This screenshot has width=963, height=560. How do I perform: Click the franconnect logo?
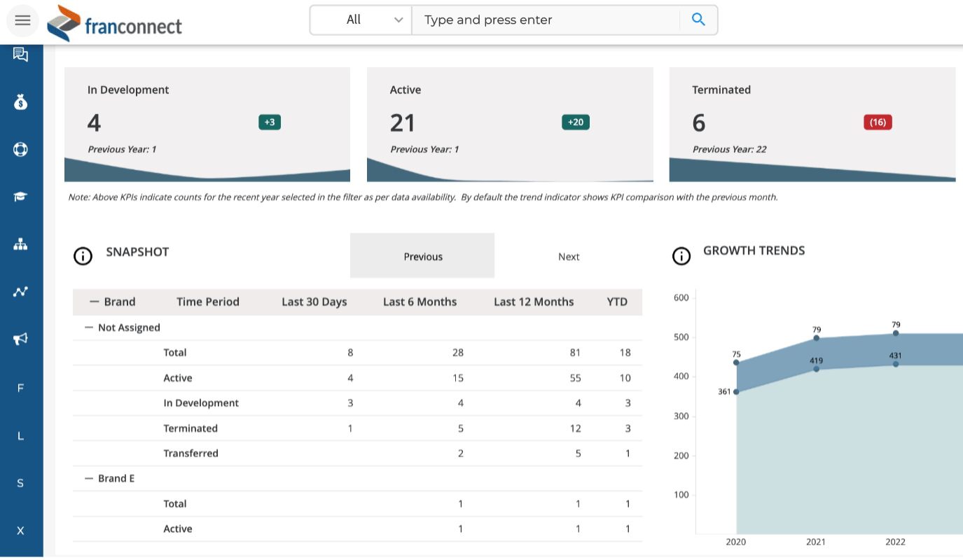[114, 23]
